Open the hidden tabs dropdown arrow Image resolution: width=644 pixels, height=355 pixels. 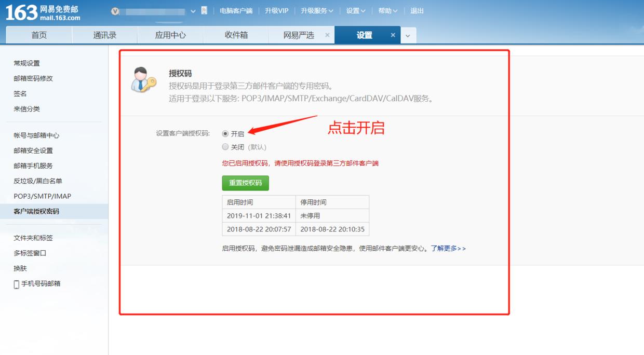pos(408,35)
